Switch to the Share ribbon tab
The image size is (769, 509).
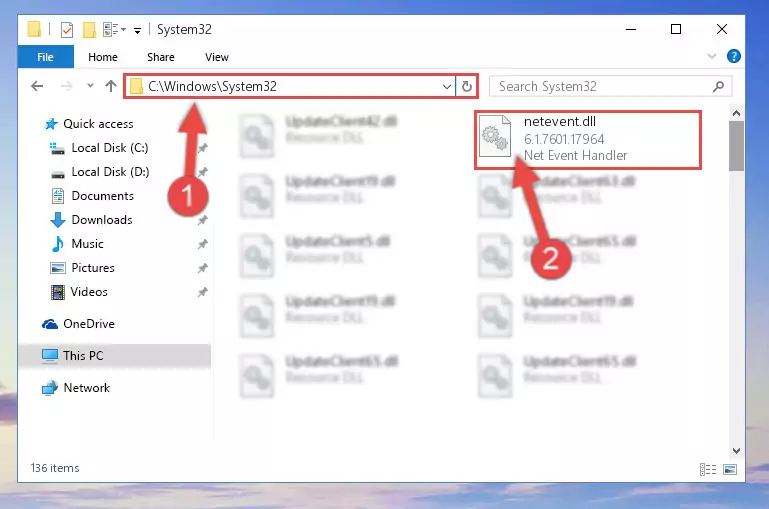click(x=160, y=57)
